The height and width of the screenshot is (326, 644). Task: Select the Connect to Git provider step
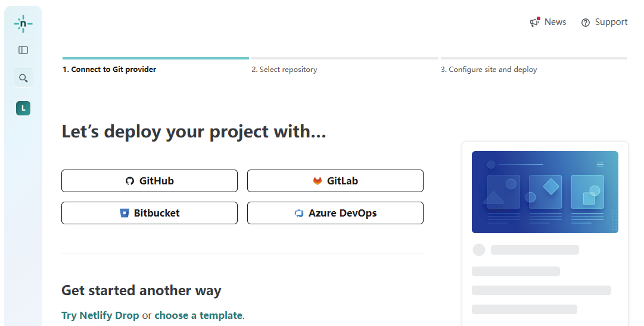pyautogui.click(x=110, y=70)
